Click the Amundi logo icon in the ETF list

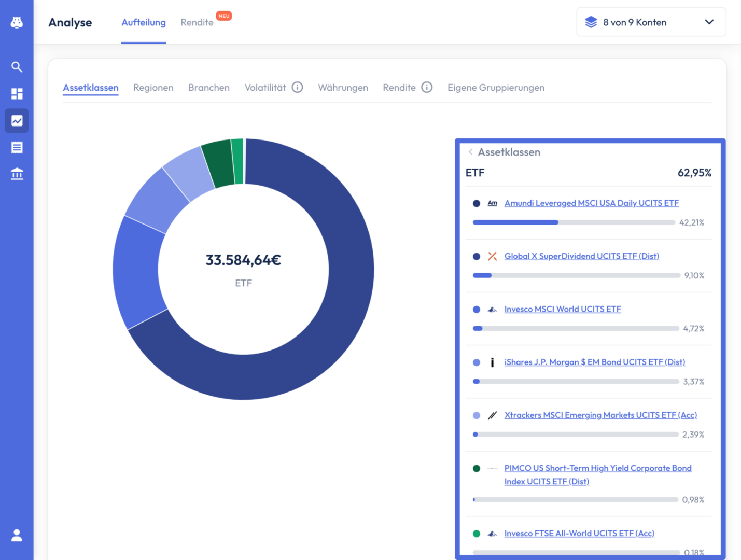click(x=492, y=203)
